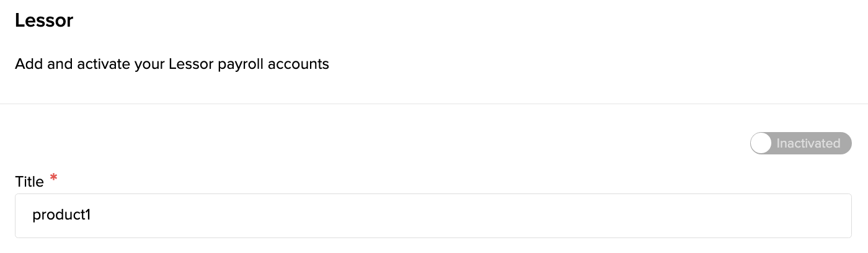Click the Title field label

pos(29,182)
